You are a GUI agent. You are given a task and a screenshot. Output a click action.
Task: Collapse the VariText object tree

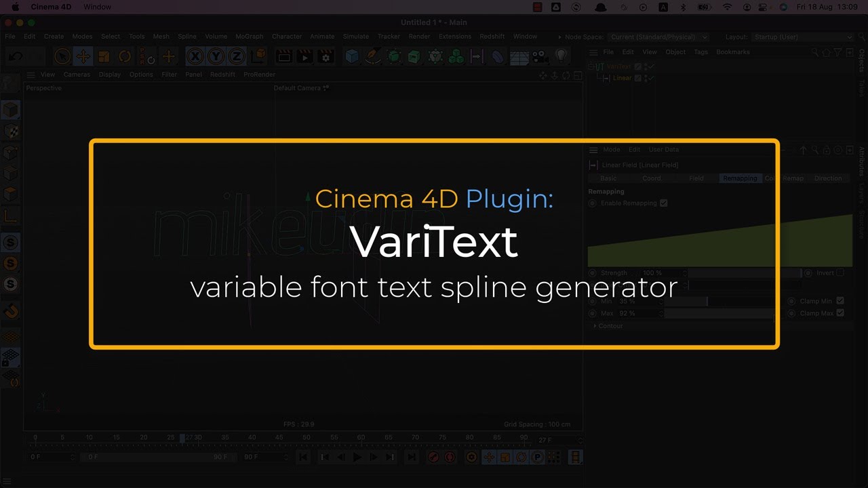tap(591, 66)
